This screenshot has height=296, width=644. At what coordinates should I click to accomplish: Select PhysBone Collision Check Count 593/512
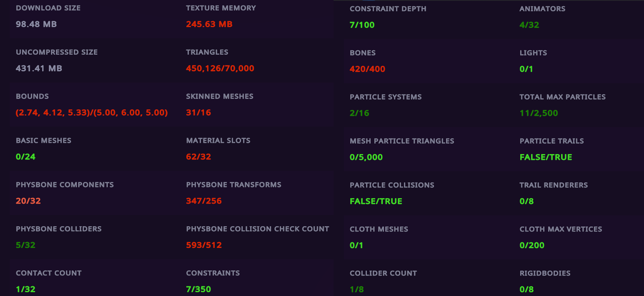(x=204, y=245)
